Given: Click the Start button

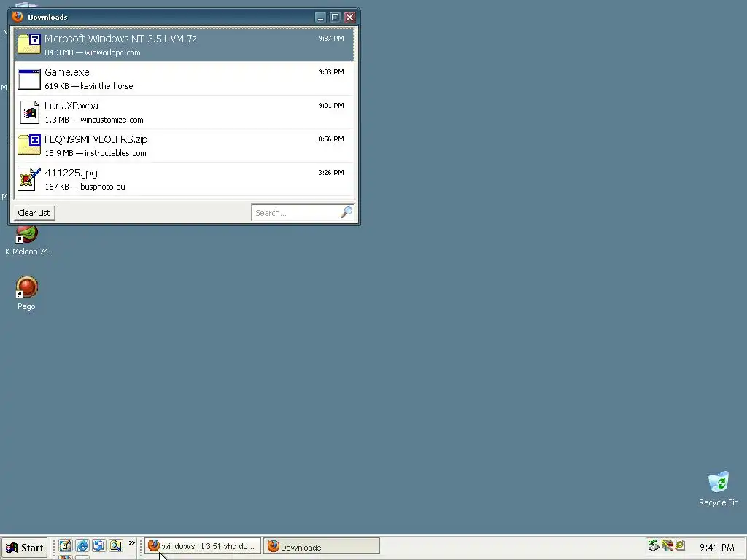Looking at the screenshot, I should click(24, 548).
